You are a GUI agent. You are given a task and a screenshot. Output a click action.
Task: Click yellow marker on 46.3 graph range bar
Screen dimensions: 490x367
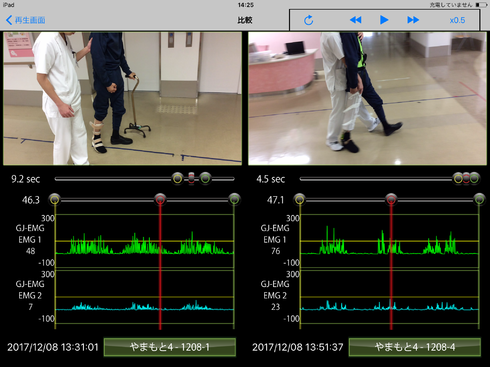(x=55, y=199)
